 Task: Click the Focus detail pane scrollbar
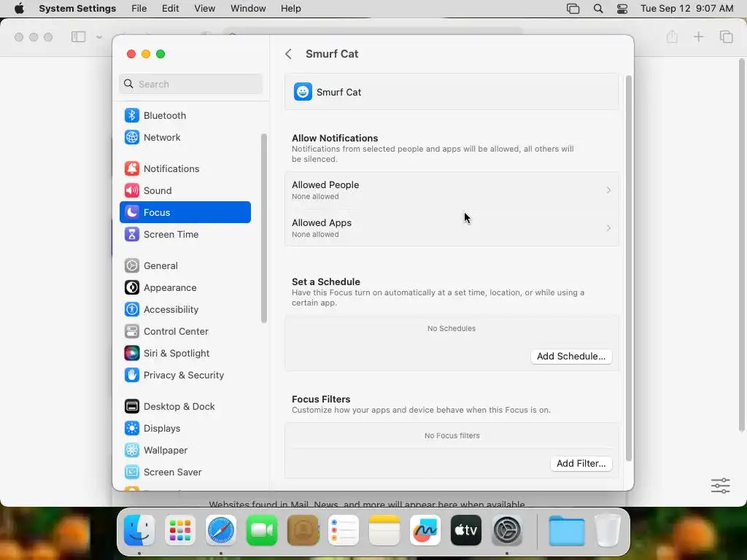tap(629, 268)
